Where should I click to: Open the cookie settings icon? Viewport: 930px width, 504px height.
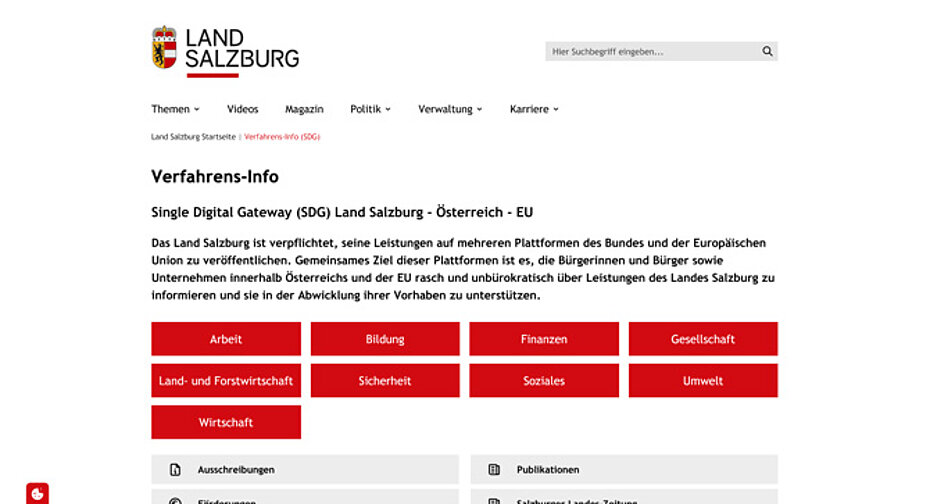pos(37,493)
